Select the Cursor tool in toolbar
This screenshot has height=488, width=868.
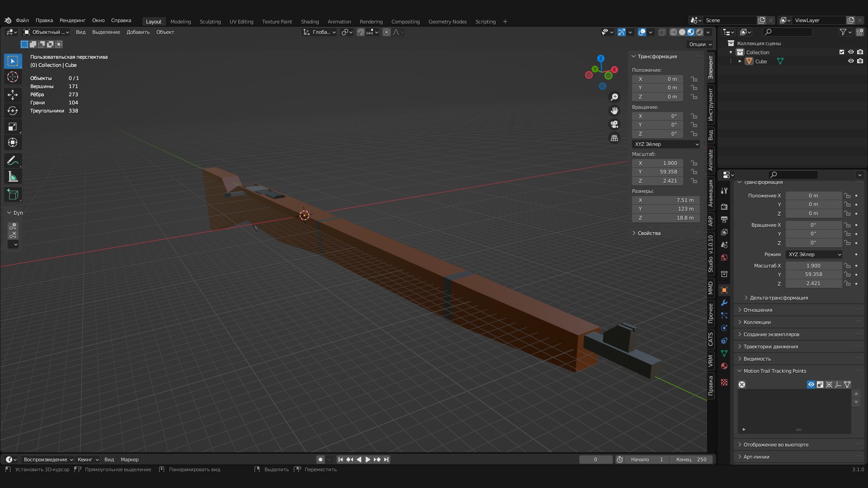pyautogui.click(x=13, y=77)
